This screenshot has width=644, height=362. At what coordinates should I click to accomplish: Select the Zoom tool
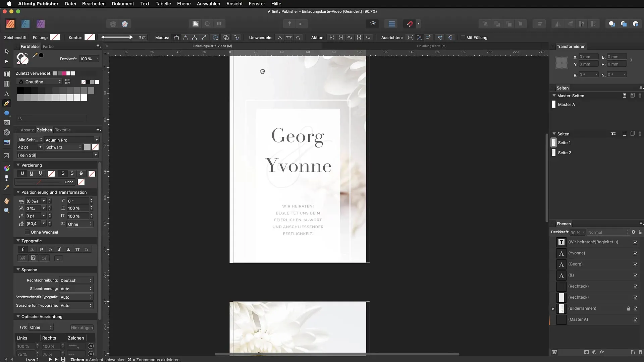7,210
